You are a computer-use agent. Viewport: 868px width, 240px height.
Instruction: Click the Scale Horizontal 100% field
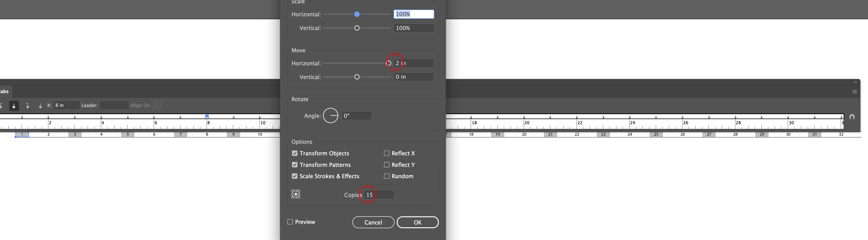point(414,14)
